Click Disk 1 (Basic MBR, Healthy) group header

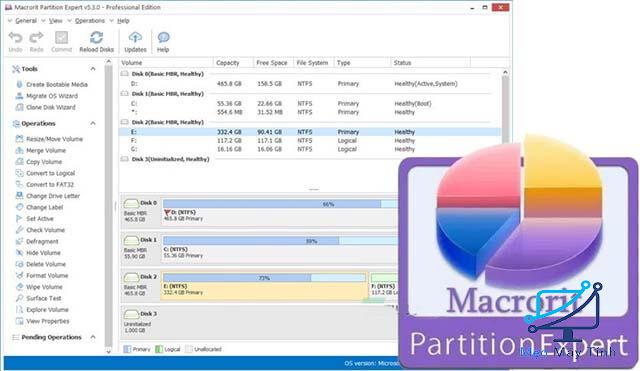(167, 94)
